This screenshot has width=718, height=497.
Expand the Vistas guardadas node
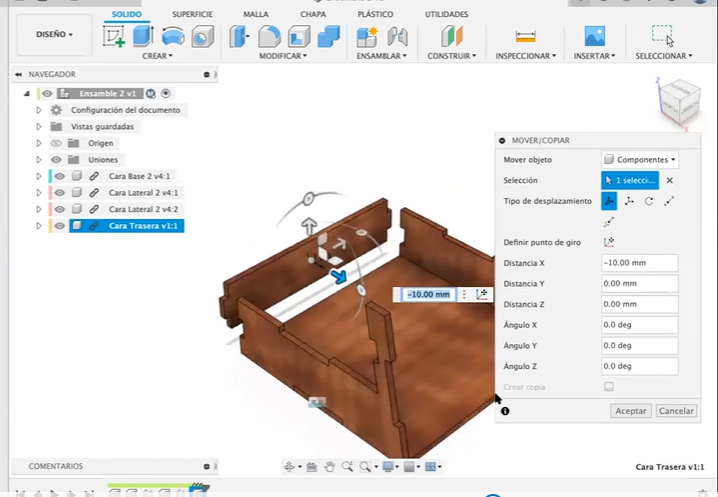pyautogui.click(x=39, y=126)
